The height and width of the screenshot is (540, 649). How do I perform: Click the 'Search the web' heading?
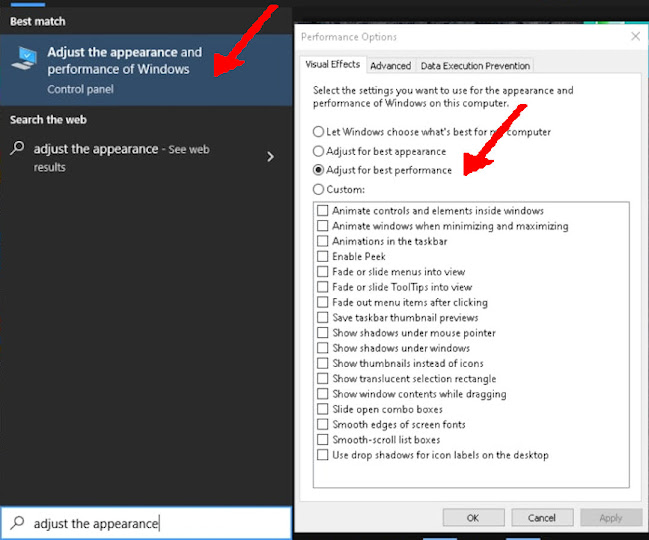48,120
